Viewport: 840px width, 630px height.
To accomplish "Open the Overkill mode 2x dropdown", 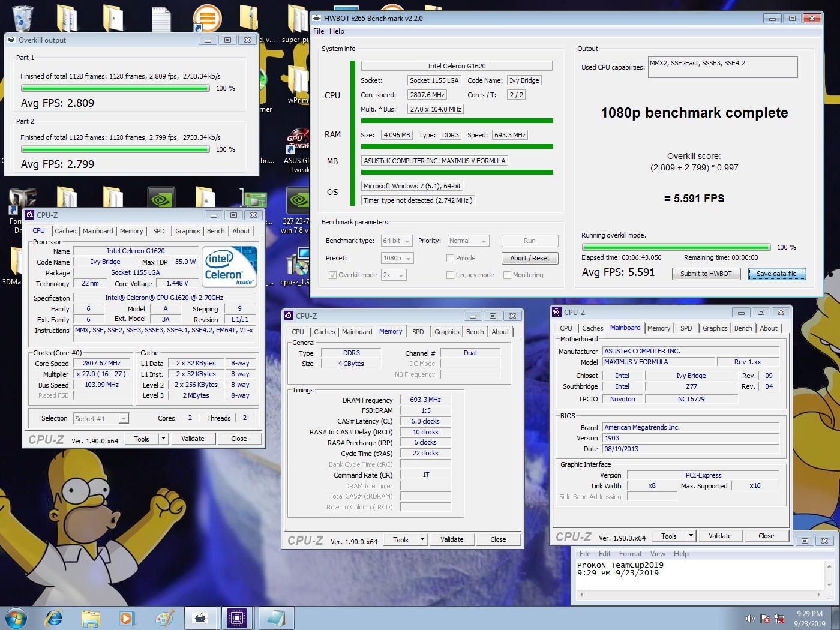I will pyautogui.click(x=394, y=275).
